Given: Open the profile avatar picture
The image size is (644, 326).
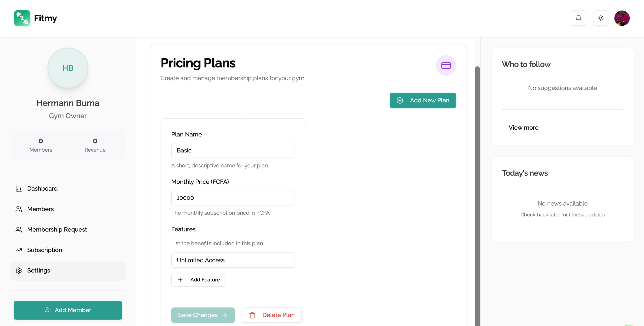Looking at the screenshot, I should click(x=622, y=18).
